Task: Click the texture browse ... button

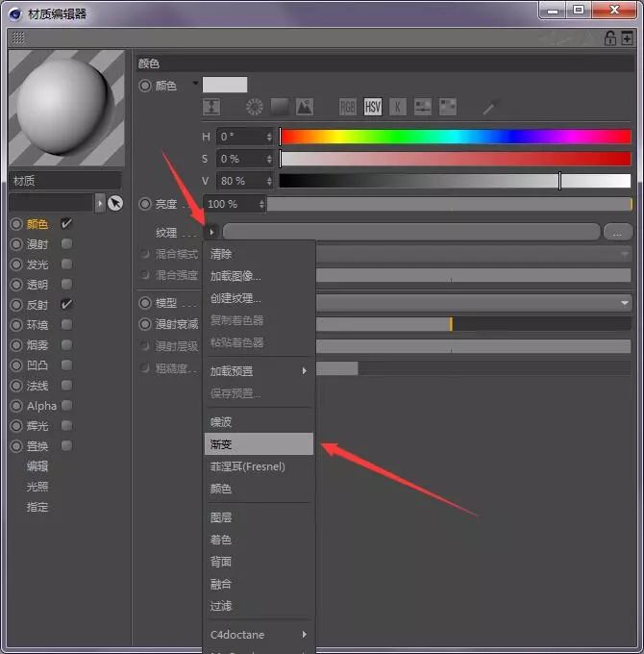Action: 618,232
